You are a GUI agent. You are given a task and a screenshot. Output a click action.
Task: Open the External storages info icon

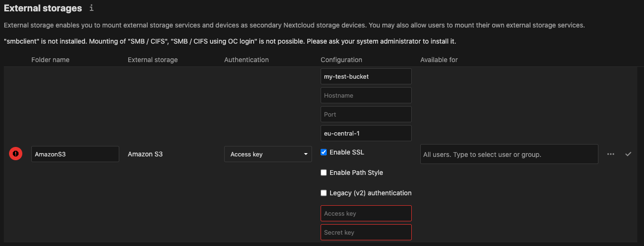point(92,8)
